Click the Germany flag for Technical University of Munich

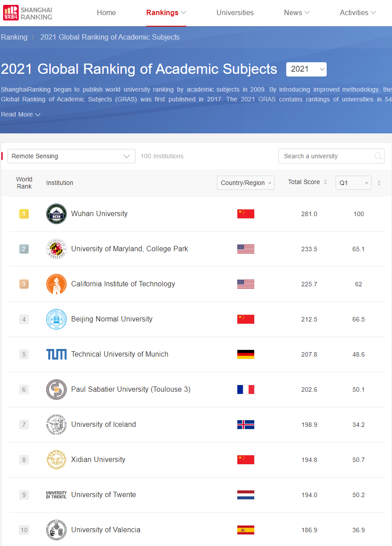[246, 354]
